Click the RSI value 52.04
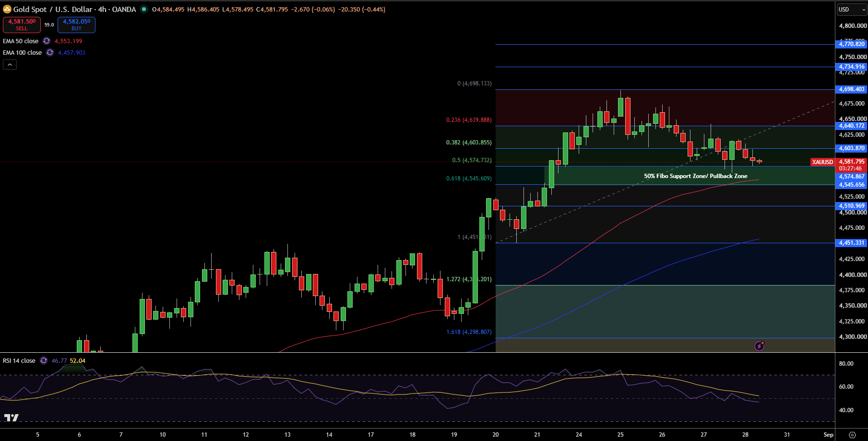Viewport: 868px width, 441px height. 78,361
